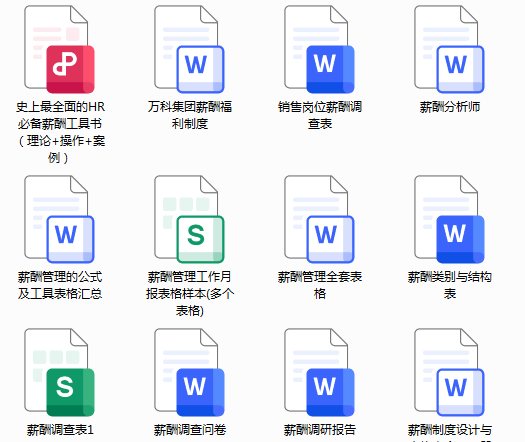Click the 薪酬分析师 file name label
This screenshot has width=525, height=442.
click(x=450, y=107)
